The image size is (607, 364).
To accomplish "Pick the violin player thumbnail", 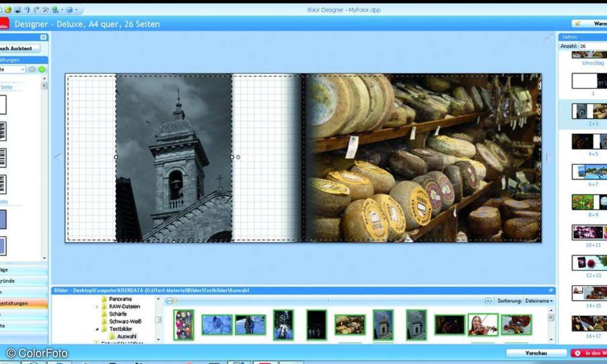I will click(483, 325).
